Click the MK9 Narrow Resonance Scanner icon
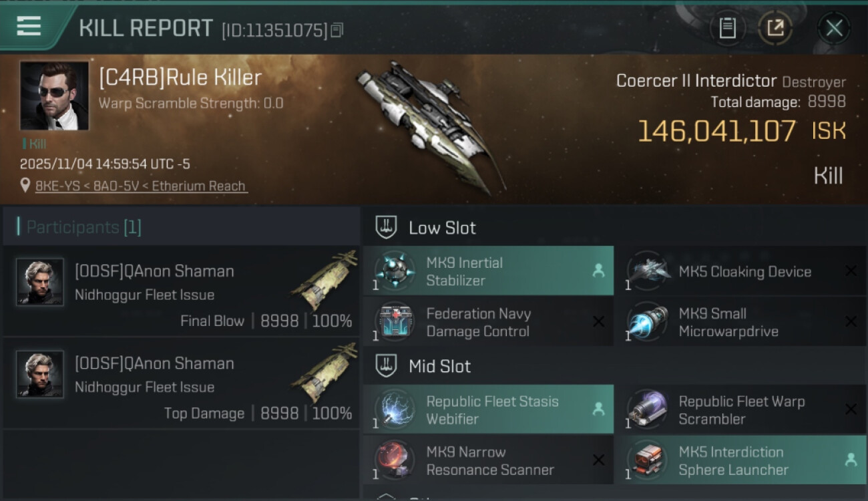The image size is (868, 501). pyautogui.click(x=394, y=460)
